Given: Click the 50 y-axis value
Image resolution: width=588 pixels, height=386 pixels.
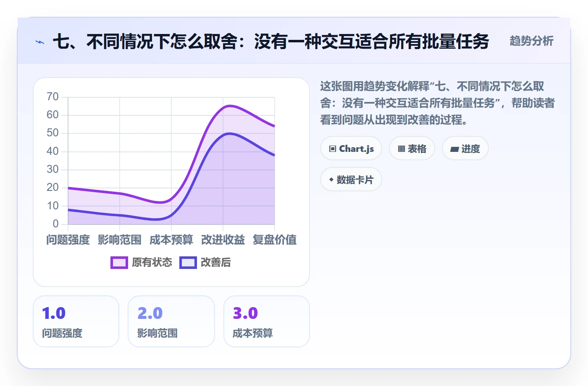Looking at the screenshot, I should click(53, 133).
